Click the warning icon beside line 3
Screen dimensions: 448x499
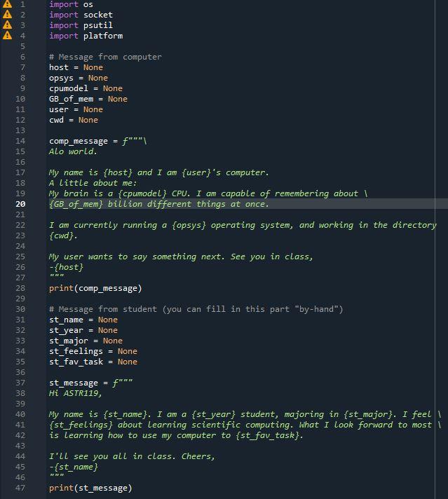pos(7,25)
